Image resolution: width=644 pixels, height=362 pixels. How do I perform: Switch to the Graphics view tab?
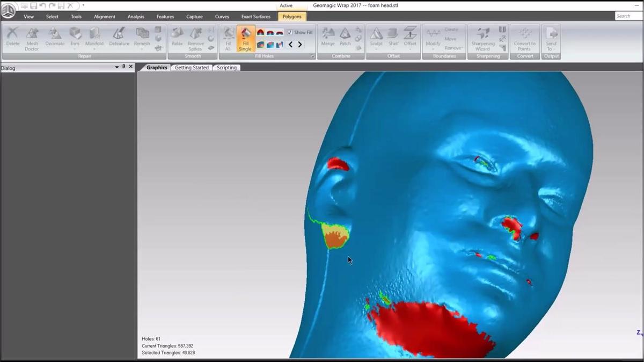click(157, 68)
